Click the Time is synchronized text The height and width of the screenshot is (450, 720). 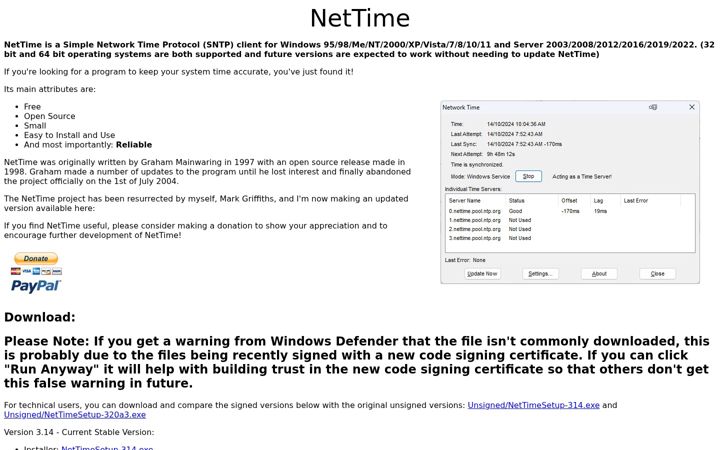[x=477, y=164]
